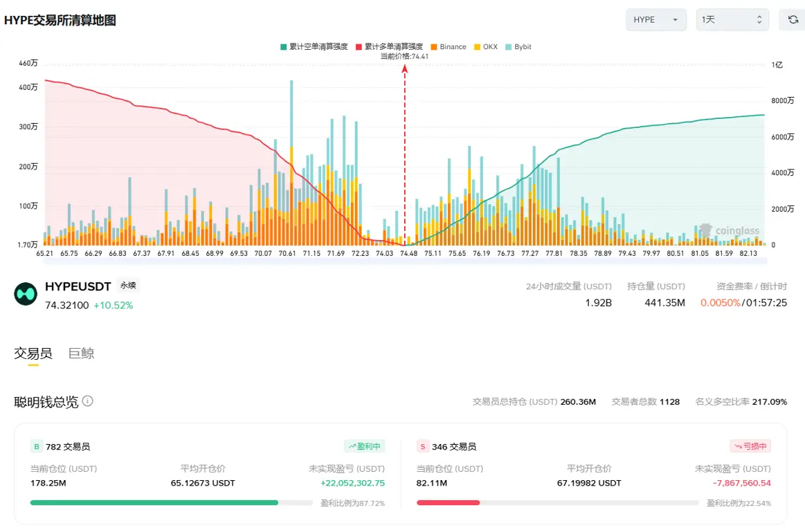The height and width of the screenshot is (532, 805).
Task: Click the 65.12673 USDT average entry price
Action: pos(203,483)
